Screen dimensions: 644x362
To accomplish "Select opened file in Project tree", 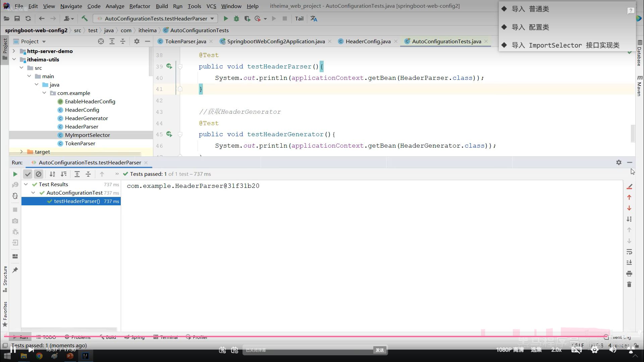I will click(x=101, y=41).
